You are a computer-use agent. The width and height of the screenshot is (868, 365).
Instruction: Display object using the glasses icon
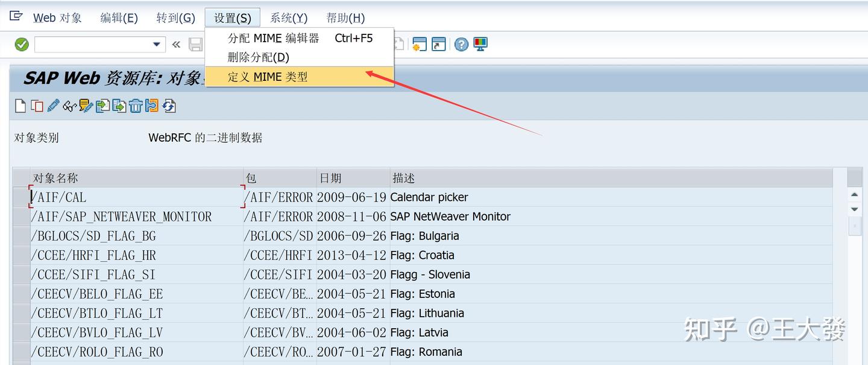pyautogui.click(x=68, y=106)
